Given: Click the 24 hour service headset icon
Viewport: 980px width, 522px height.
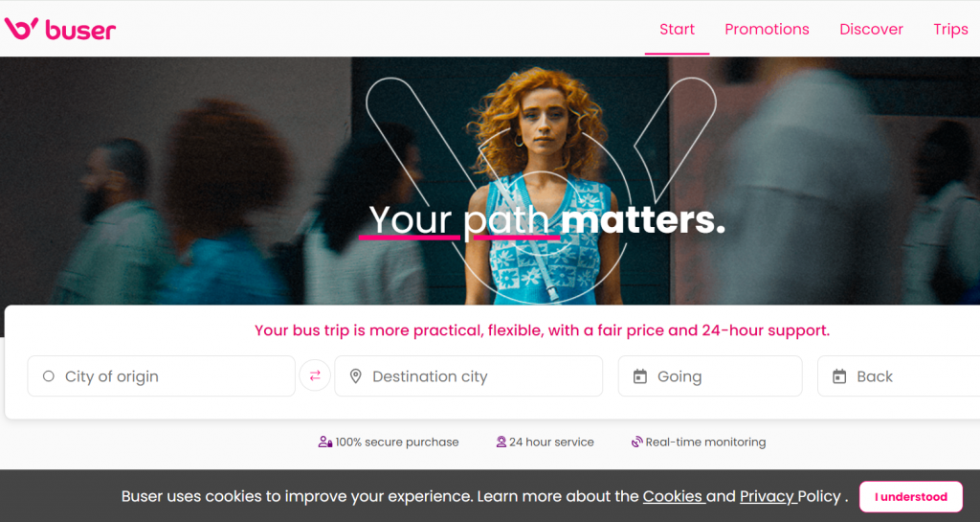Looking at the screenshot, I should 501,442.
